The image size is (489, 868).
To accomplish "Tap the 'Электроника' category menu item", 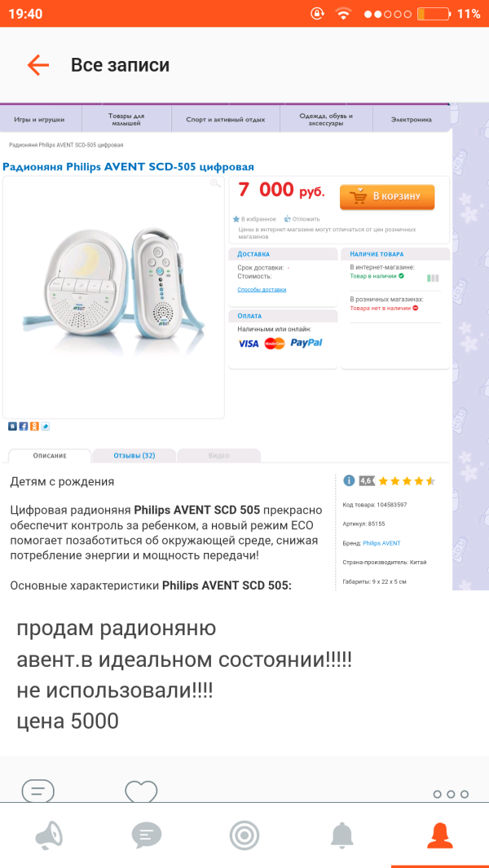I will pyautogui.click(x=412, y=119).
